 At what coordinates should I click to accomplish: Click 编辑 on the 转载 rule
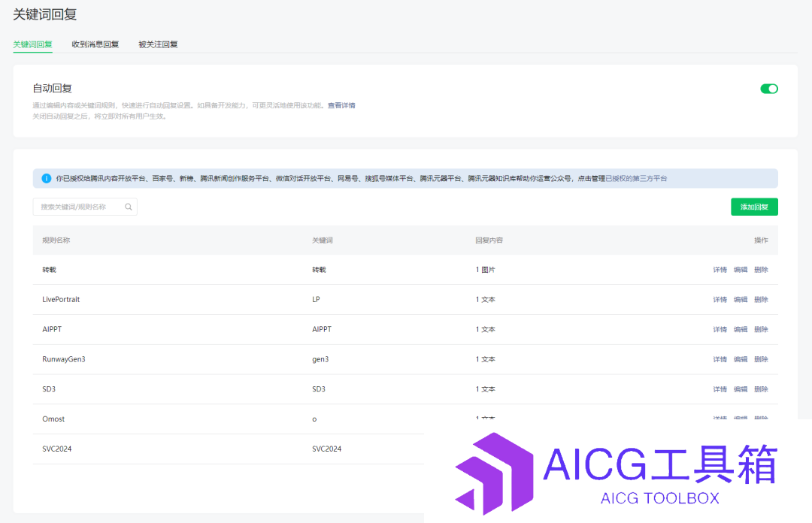[741, 270]
